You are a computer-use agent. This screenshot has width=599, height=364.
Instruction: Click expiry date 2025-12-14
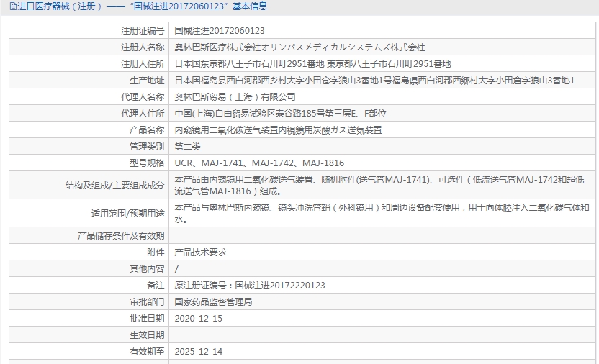198,351
